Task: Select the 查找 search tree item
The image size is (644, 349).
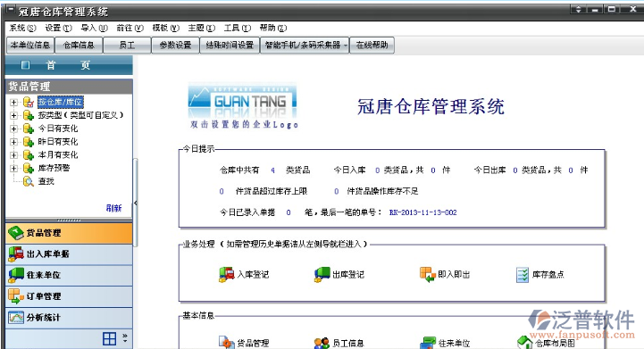Action: tap(46, 181)
